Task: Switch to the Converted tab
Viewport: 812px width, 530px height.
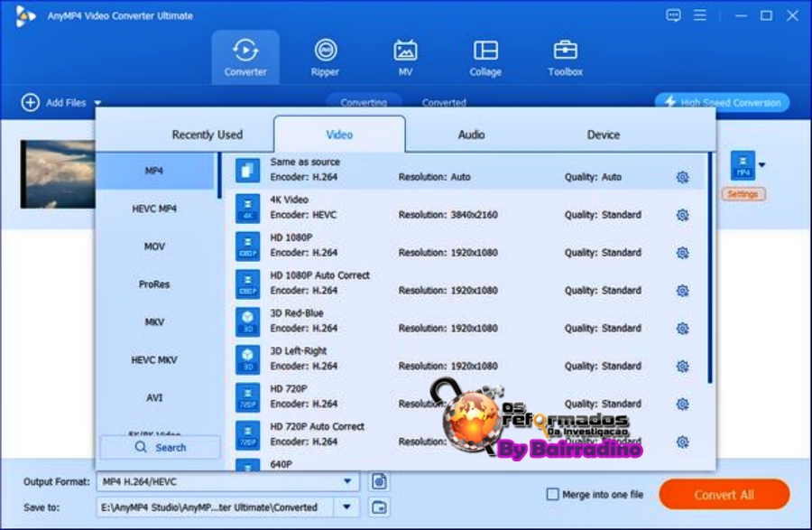Action: point(444,102)
